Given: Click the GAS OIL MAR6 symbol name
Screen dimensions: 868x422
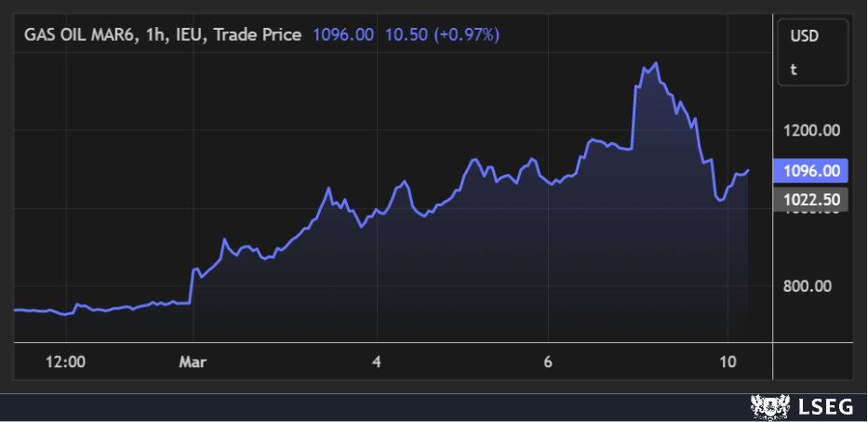Looking at the screenshot, I should pos(81,34).
